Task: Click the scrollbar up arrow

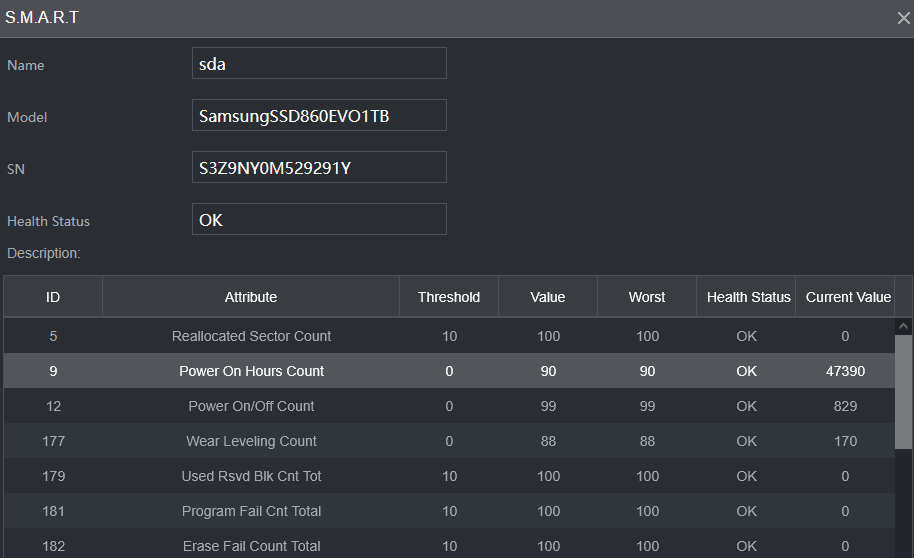Action: (904, 326)
